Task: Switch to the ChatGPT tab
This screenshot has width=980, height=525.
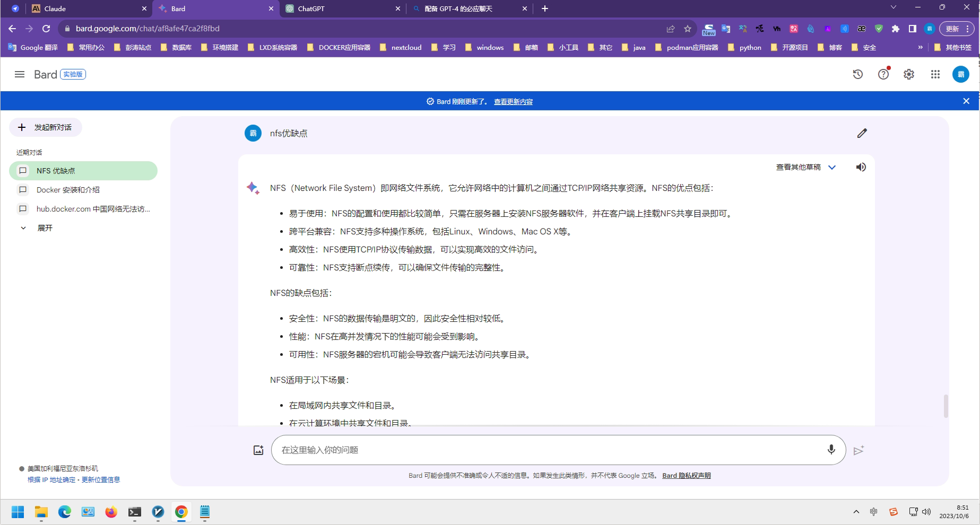Action: tap(343, 8)
